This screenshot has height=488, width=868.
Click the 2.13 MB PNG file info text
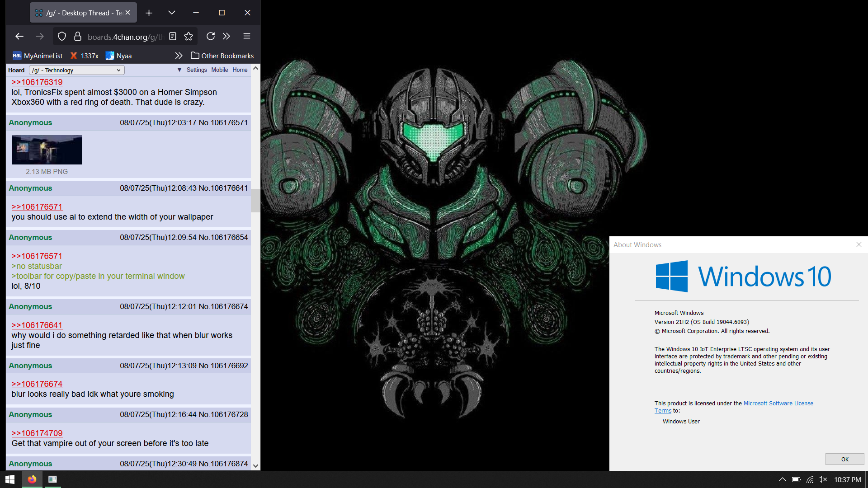(x=47, y=172)
